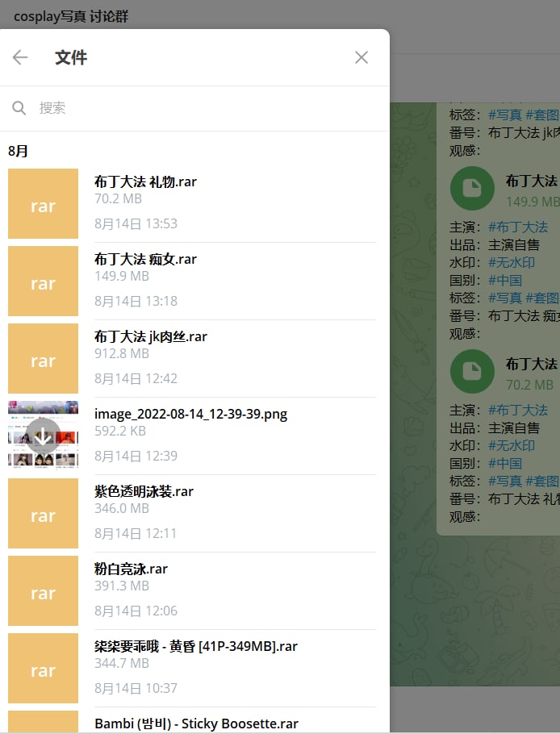
Task: Close the Files panel with the X
Action: 361,57
